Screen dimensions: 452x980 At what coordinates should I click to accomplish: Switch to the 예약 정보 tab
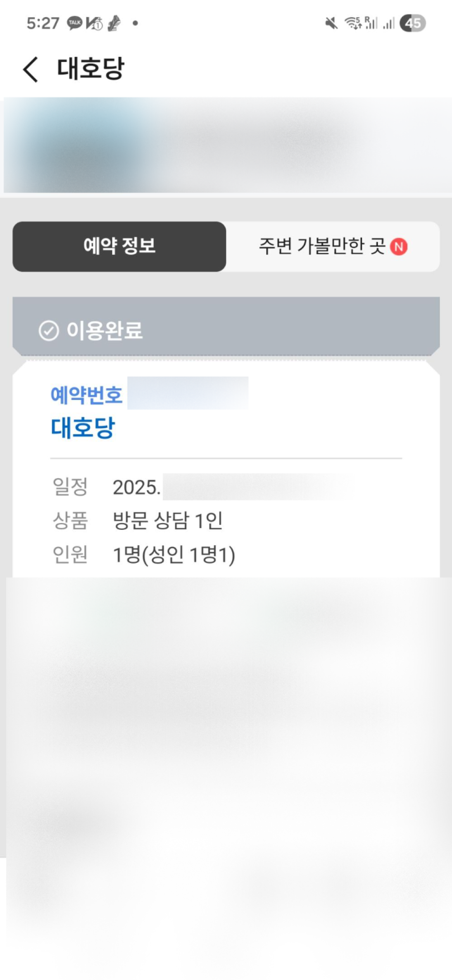pyautogui.click(x=119, y=247)
